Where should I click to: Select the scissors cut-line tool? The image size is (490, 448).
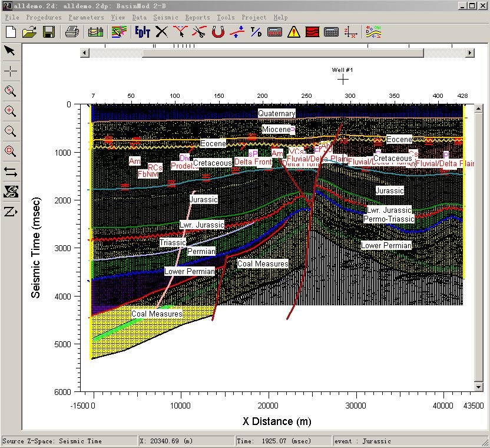coord(199,32)
